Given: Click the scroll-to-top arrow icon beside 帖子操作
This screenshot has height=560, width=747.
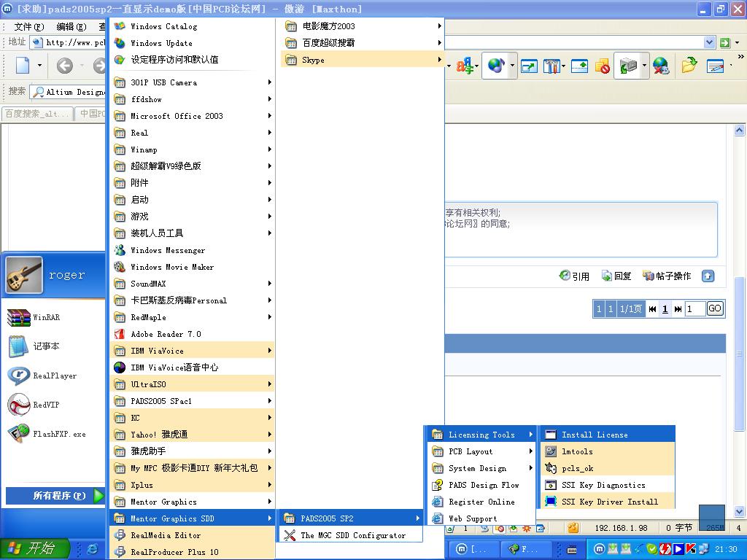Looking at the screenshot, I should point(708,276).
